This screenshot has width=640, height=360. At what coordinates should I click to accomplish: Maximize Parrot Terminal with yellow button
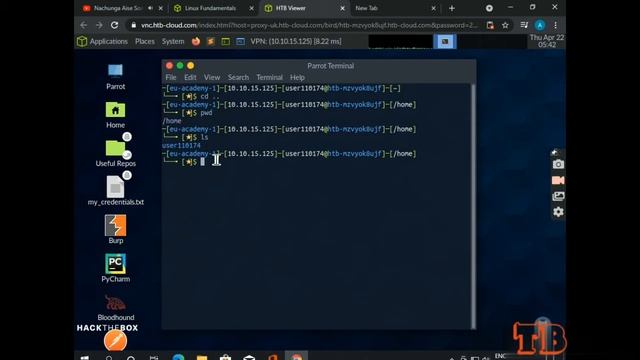(x=191, y=66)
